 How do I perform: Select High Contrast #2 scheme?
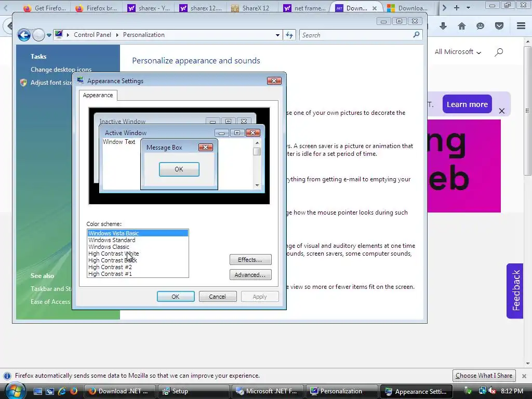pos(137,267)
